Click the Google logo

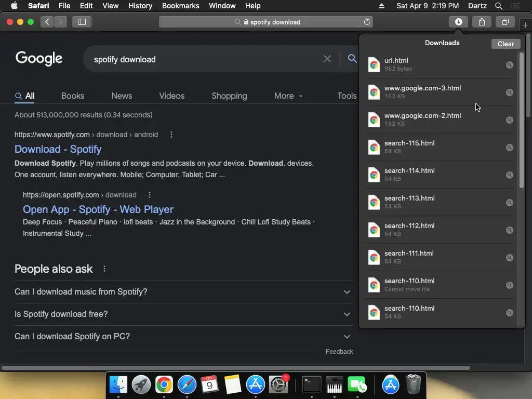point(39,59)
